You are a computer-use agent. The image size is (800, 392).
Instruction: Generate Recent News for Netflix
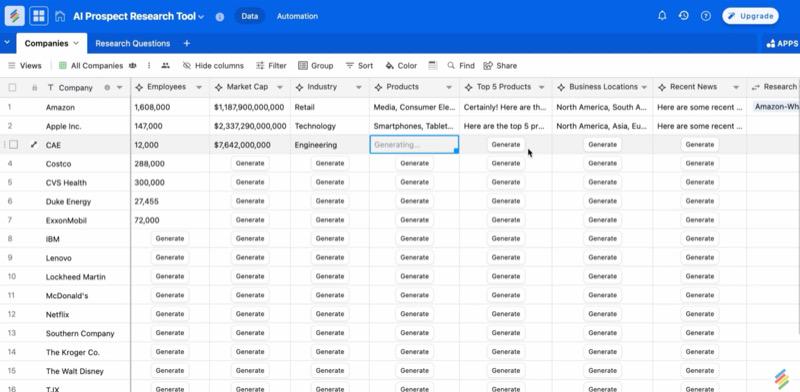[699, 314]
